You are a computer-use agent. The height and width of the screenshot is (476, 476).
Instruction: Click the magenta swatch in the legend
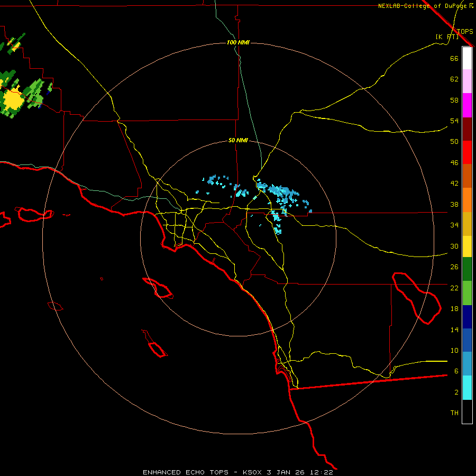pos(467,105)
